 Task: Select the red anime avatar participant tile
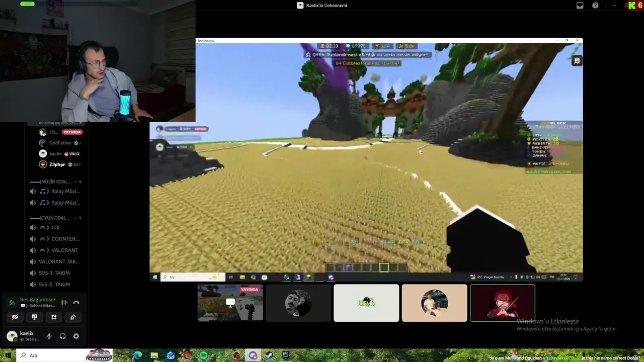[503, 303]
